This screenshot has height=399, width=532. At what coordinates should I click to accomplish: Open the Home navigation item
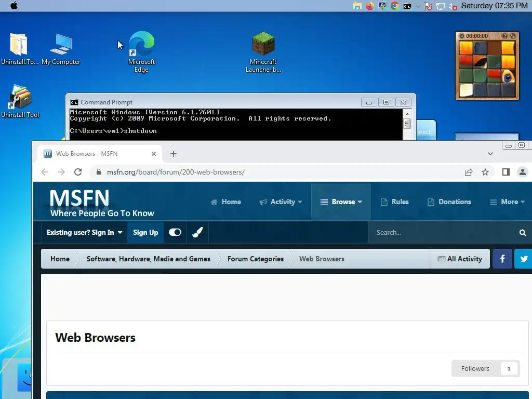[x=226, y=202]
